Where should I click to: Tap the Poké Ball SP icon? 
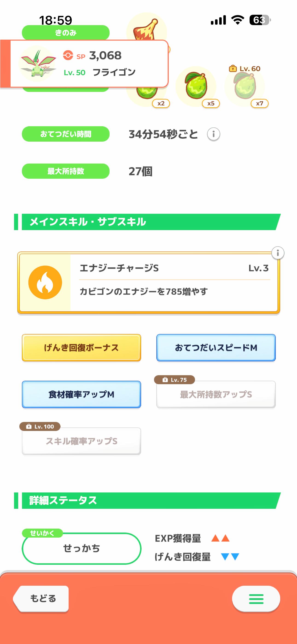pyautogui.click(x=68, y=55)
